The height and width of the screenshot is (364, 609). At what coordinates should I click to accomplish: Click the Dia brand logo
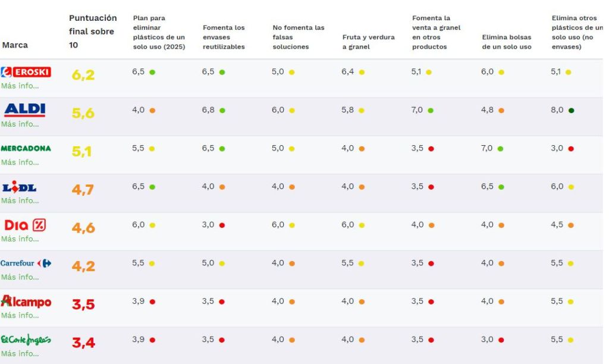(x=25, y=225)
